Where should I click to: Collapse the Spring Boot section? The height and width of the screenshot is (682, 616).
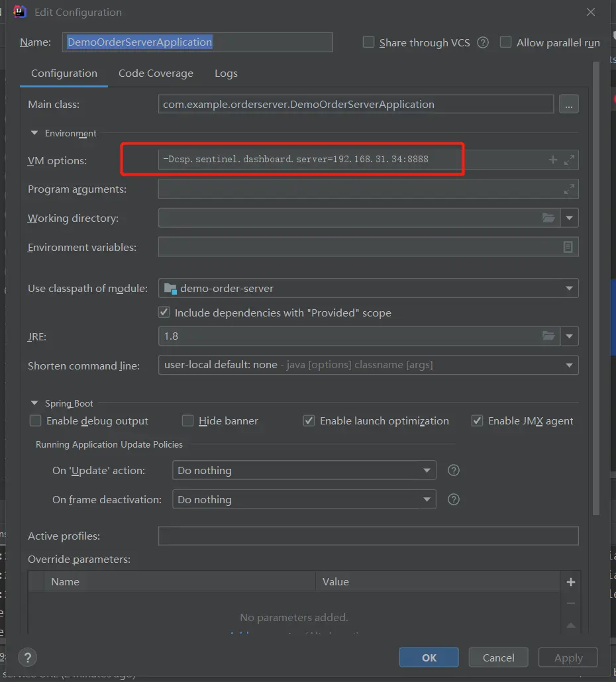coord(34,403)
